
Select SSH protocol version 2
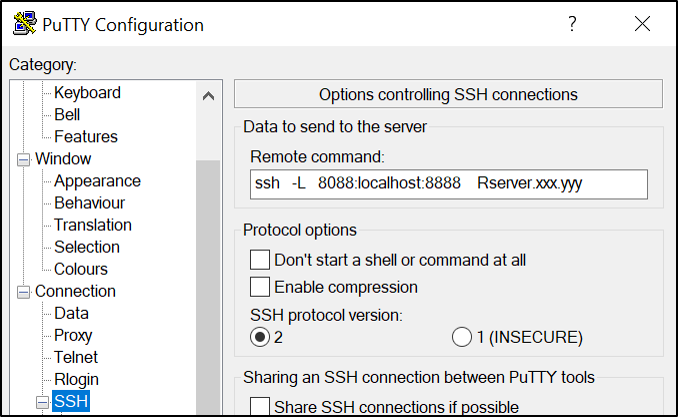coord(260,337)
